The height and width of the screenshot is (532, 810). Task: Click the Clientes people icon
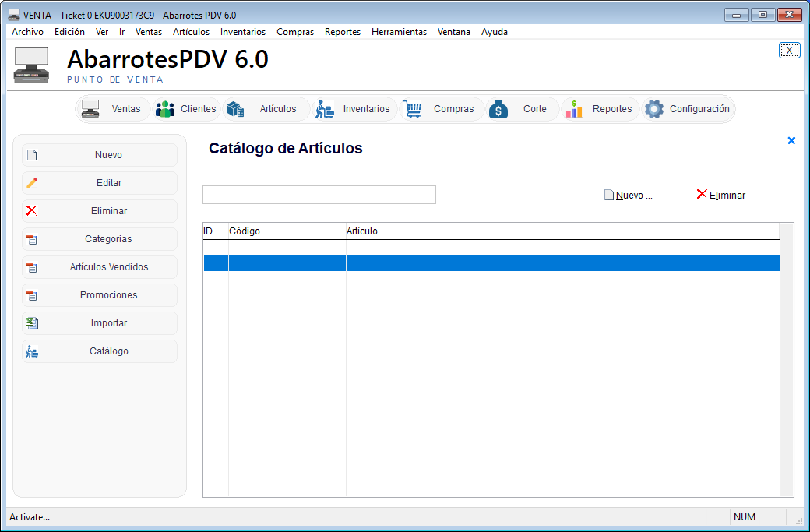pyautogui.click(x=165, y=109)
